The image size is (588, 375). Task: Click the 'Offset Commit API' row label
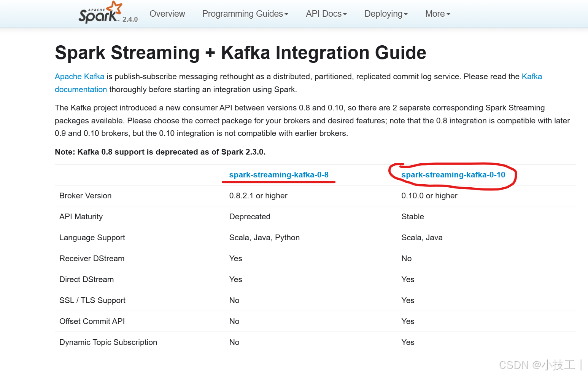[92, 321]
